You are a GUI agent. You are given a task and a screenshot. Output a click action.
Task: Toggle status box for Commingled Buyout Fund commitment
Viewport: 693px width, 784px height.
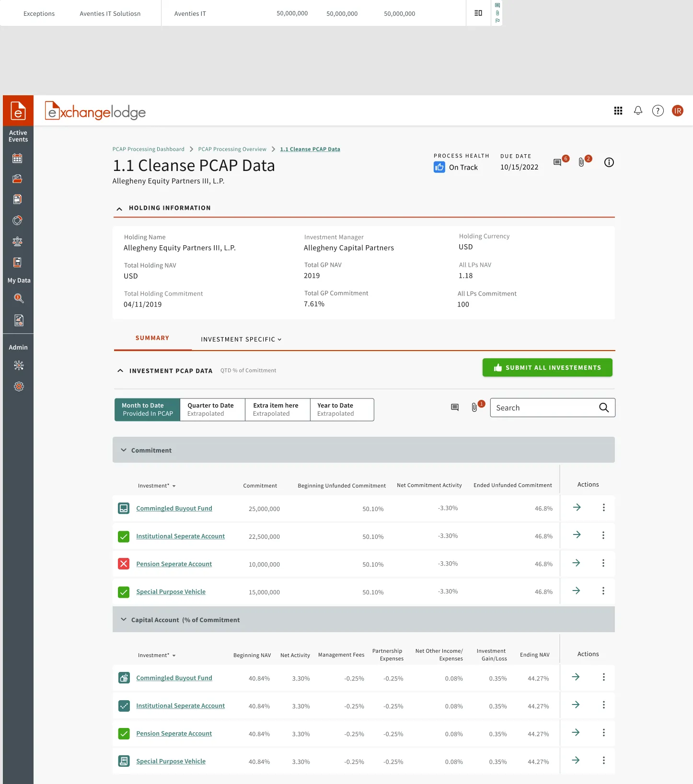[124, 508]
